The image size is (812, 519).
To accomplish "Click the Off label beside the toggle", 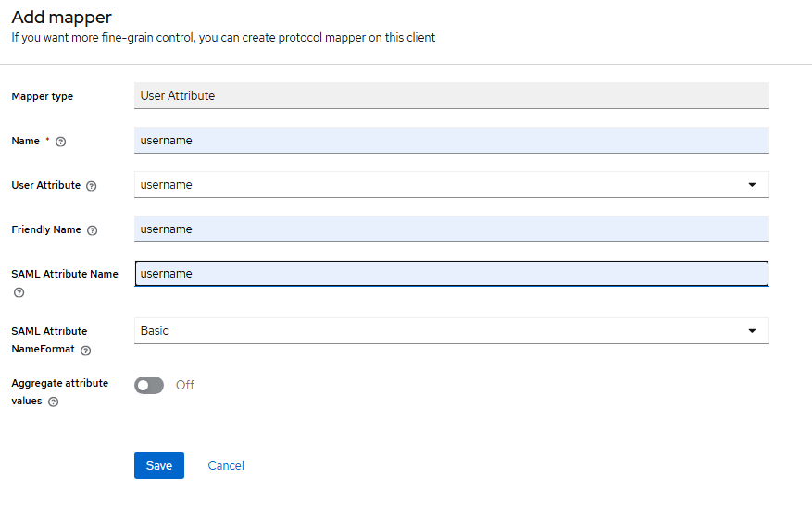I will click(185, 385).
